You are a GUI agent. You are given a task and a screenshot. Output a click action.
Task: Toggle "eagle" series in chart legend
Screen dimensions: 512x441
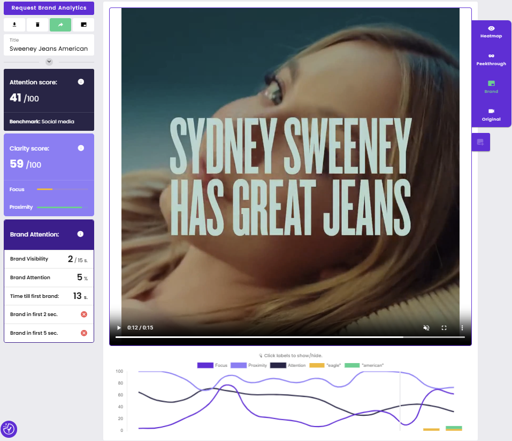tap(325, 365)
